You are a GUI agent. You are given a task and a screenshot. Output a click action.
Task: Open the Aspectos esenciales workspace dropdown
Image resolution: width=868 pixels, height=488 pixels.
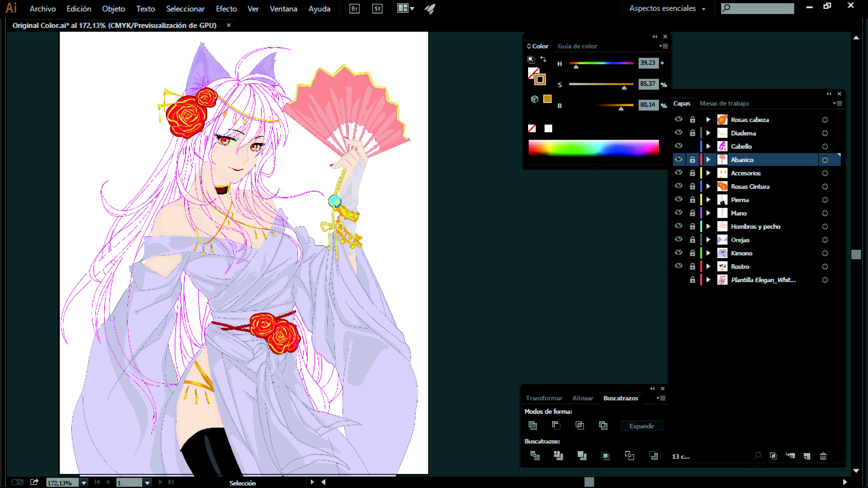[667, 9]
